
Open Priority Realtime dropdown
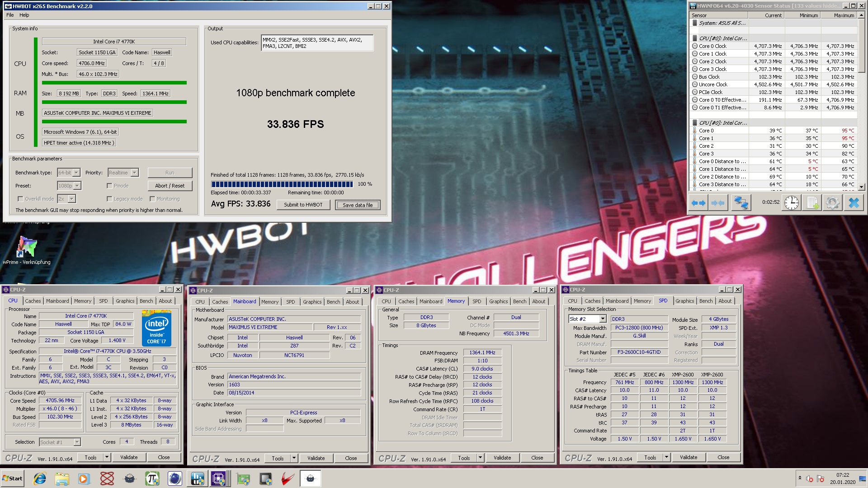pyautogui.click(x=134, y=173)
